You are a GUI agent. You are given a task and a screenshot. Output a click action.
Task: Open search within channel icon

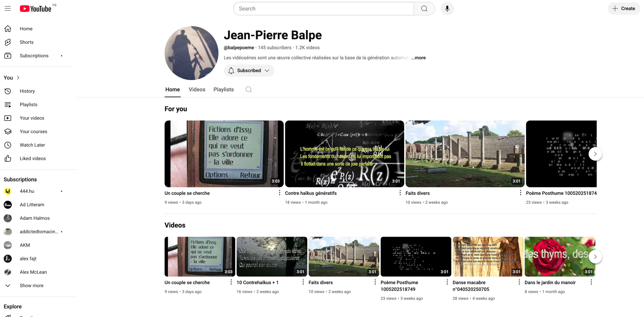[x=249, y=90]
